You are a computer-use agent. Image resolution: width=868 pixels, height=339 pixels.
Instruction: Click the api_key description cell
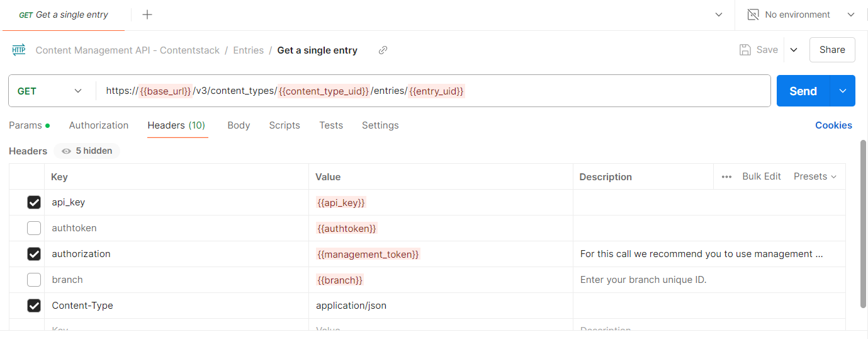click(x=709, y=202)
